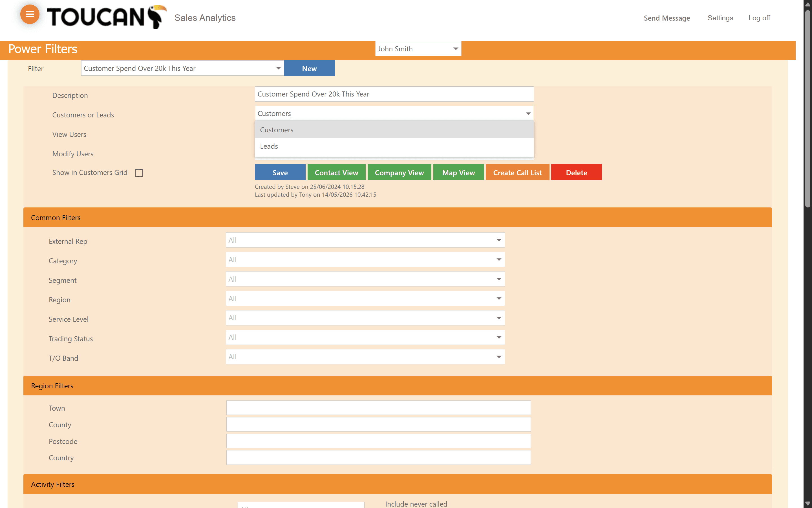Viewport: 812px width, 508px height.
Task: Click the Town input field
Action: [378, 408]
